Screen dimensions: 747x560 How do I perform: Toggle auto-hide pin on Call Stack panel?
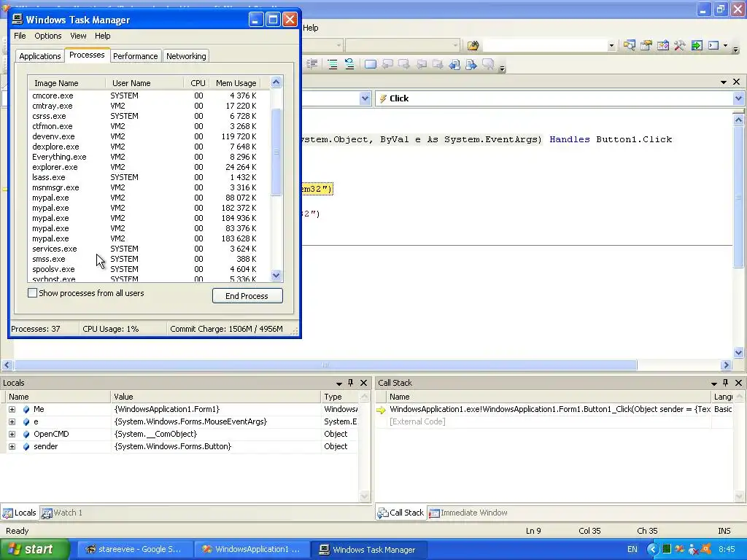pyautogui.click(x=726, y=383)
